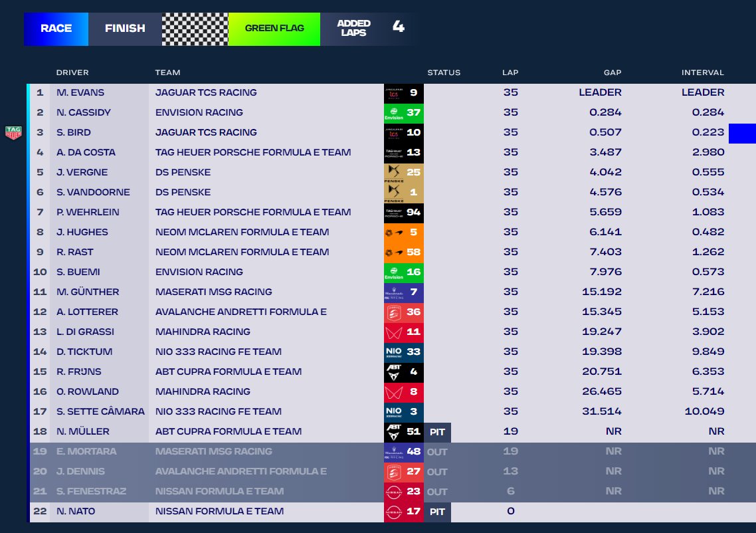The width and height of the screenshot is (756, 533).
Task: Select driver S. Vandoorne
Action: click(x=93, y=192)
